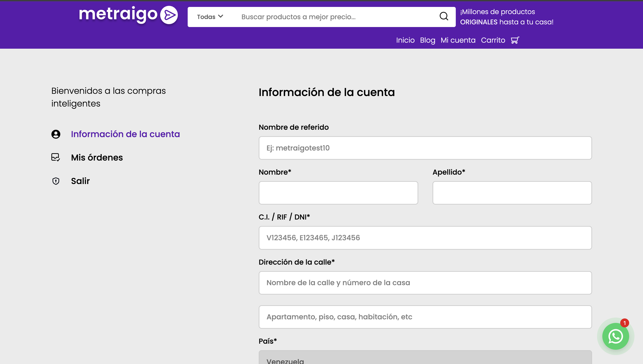Select the account person icon in the sidebar

coord(56,134)
